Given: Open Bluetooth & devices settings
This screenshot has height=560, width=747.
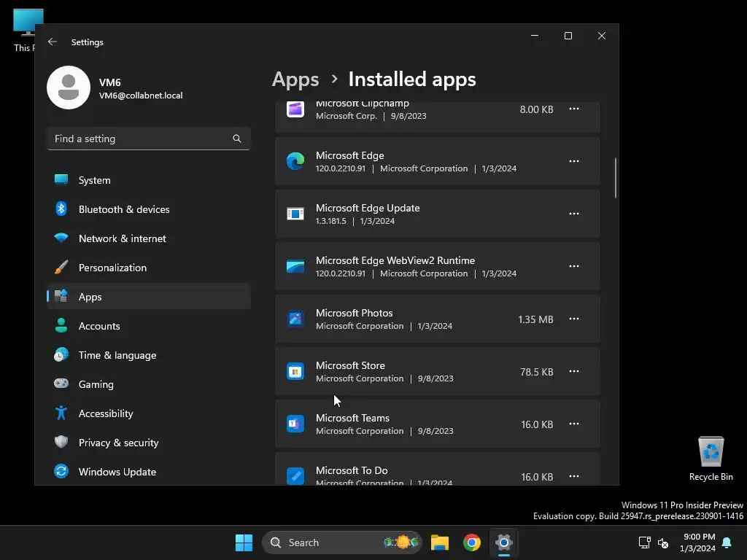Looking at the screenshot, I should tap(149, 209).
